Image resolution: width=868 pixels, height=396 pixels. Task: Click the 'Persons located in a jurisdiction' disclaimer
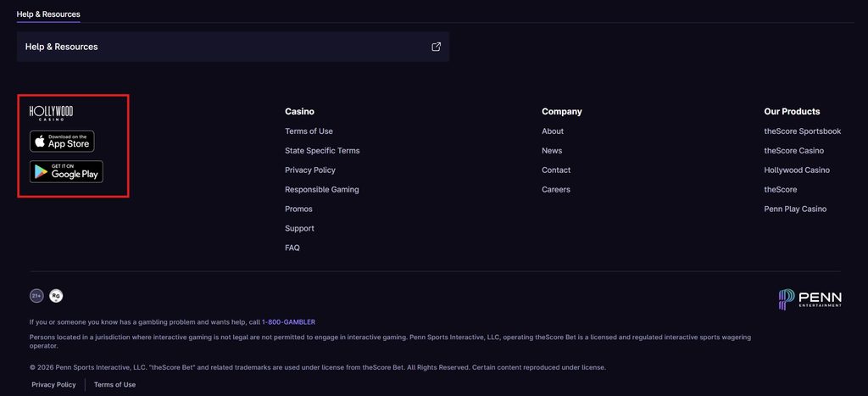[390, 341]
